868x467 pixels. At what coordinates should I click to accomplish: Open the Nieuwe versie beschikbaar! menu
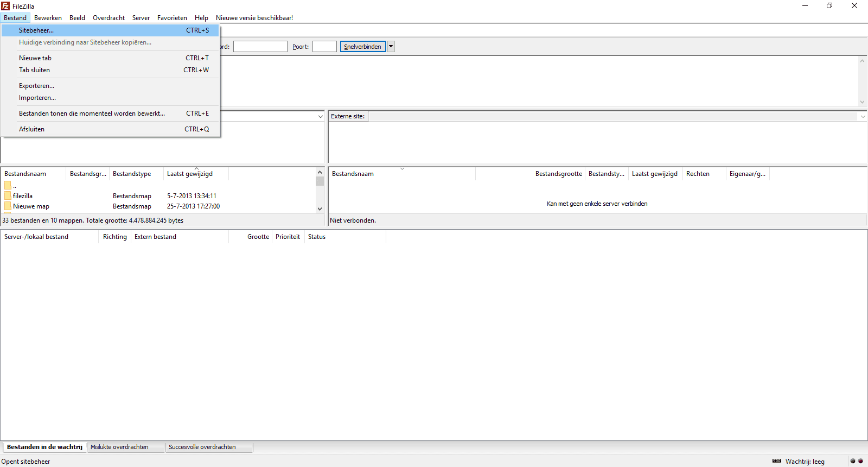click(x=254, y=18)
